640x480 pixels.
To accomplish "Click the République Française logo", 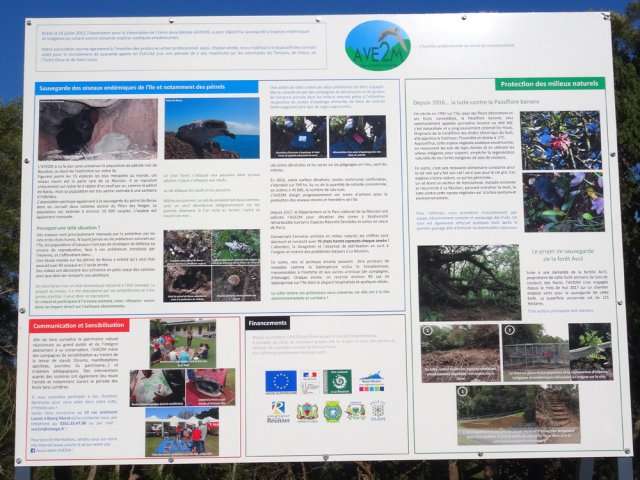I will point(310,382).
